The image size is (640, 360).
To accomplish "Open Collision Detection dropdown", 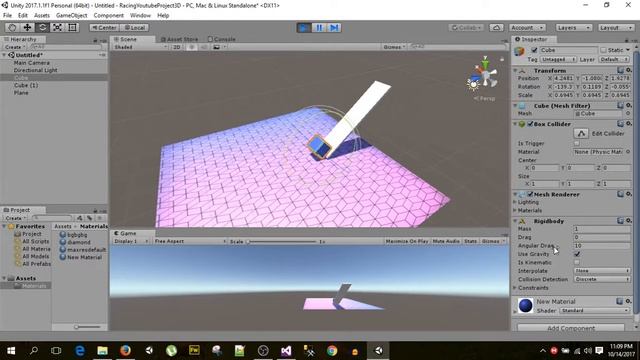I will click(602, 279).
